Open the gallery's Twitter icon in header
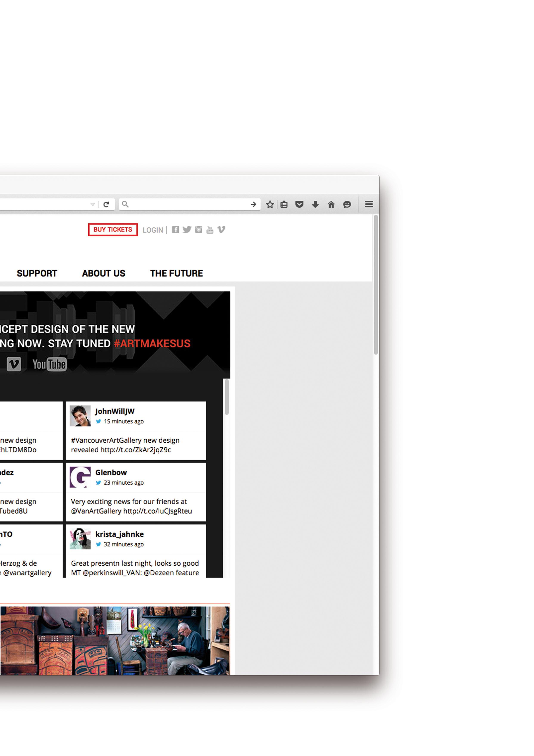Image resolution: width=534 pixels, height=756 pixels. coord(187,230)
